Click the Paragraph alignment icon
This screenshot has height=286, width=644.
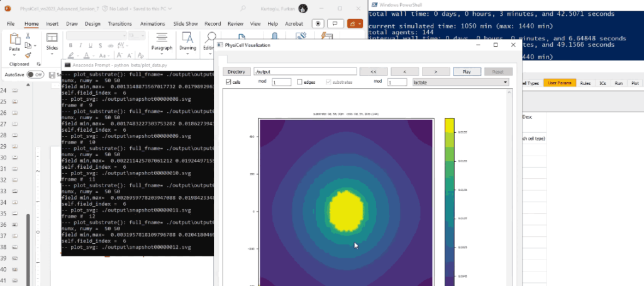click(162, 38)
